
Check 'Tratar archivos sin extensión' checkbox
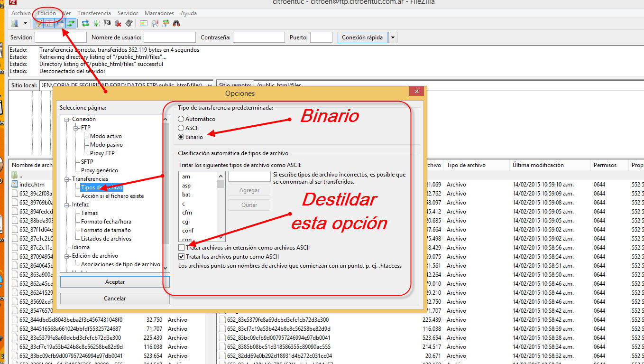pyautogui.click(x=182, y=248)
